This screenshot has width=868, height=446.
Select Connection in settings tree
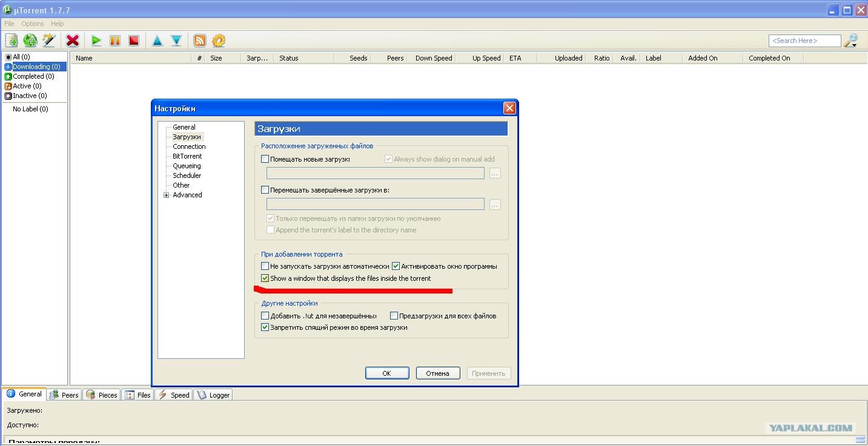(189, 146)
